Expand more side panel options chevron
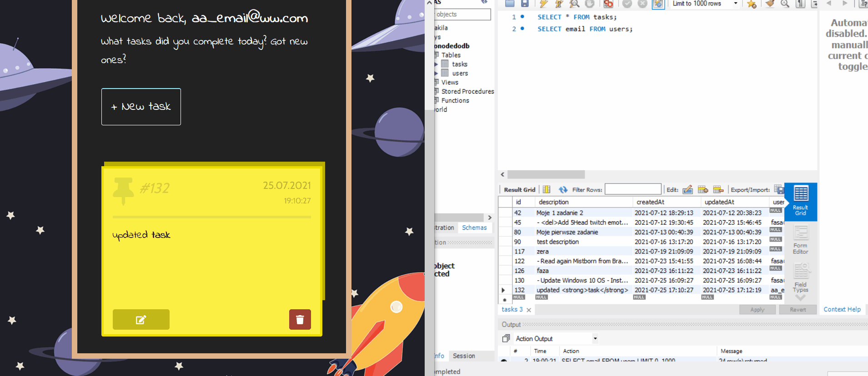 [x=801, y=298]
